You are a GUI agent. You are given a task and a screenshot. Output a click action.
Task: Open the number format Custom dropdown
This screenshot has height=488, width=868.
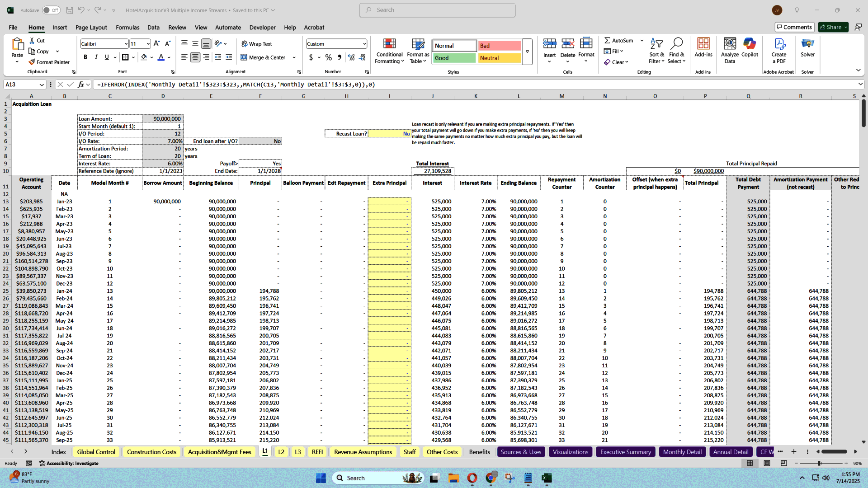point(364,44)
